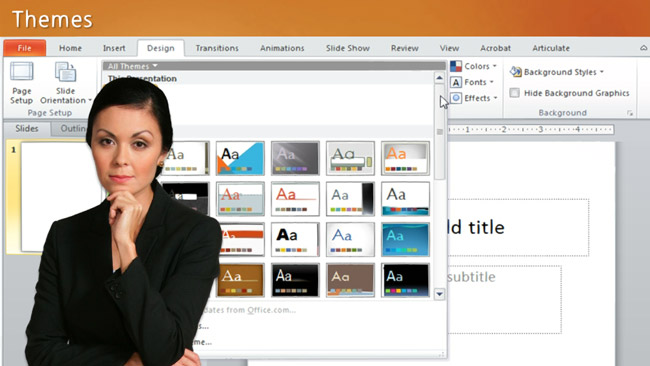Image resolution: width=650 pixels, height=366 pixels.
Task: Minimize the ribbon with the top-right caret
Action: point(643,48)
